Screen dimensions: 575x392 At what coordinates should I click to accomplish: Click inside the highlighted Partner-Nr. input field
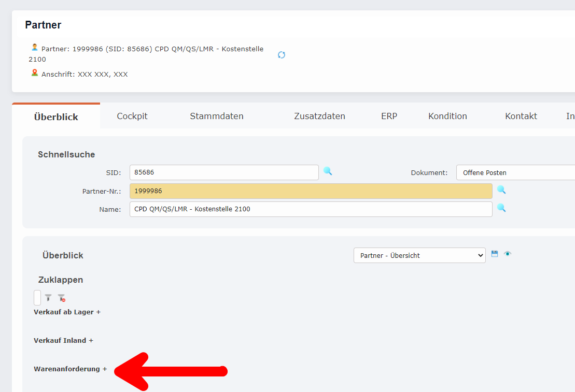[311, 191]
